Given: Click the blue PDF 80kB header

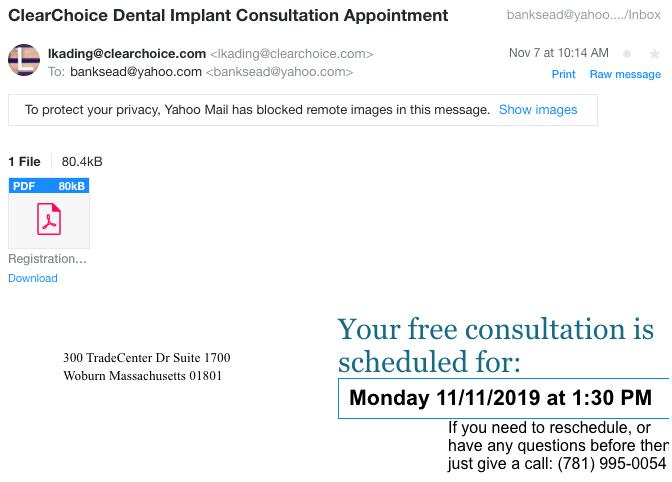Looking at the screenshot, I should [x=49, y=186].
